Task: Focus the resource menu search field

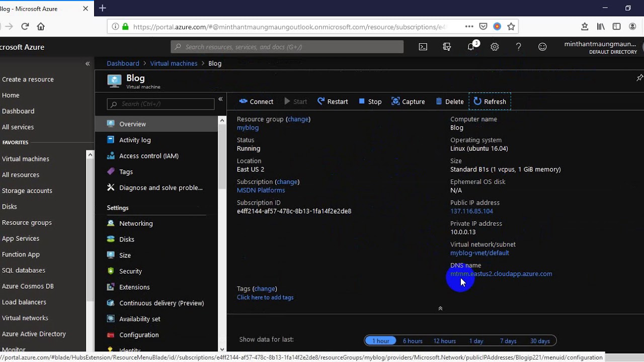Action: 160,104
